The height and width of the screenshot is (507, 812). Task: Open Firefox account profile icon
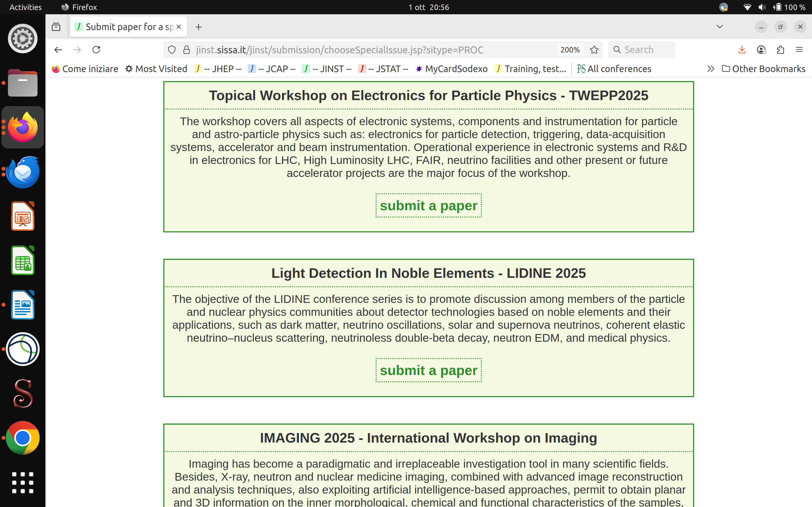761,50
